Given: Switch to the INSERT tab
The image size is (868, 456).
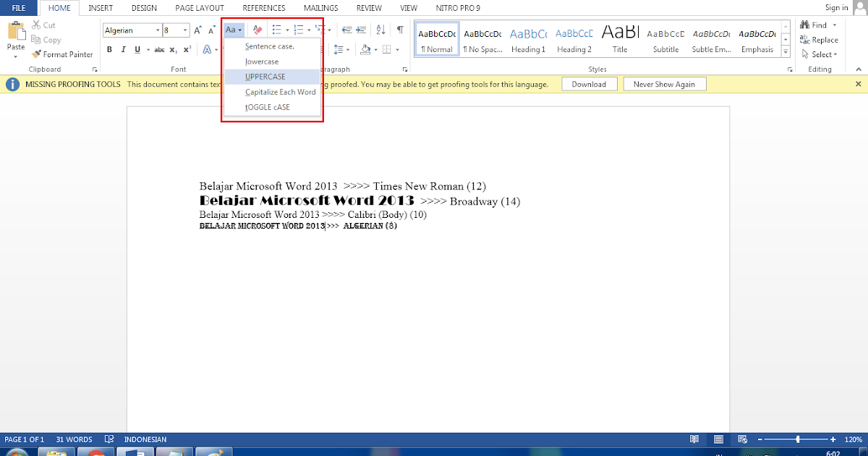Looking at the screenshot, I should coord(101,8).
